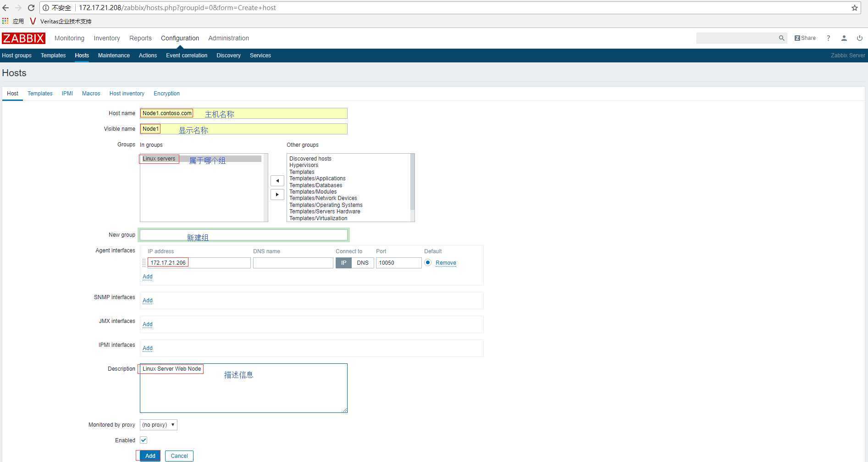
Task: View site security info icon in the address bar
Action: click(x=46, y=8)
